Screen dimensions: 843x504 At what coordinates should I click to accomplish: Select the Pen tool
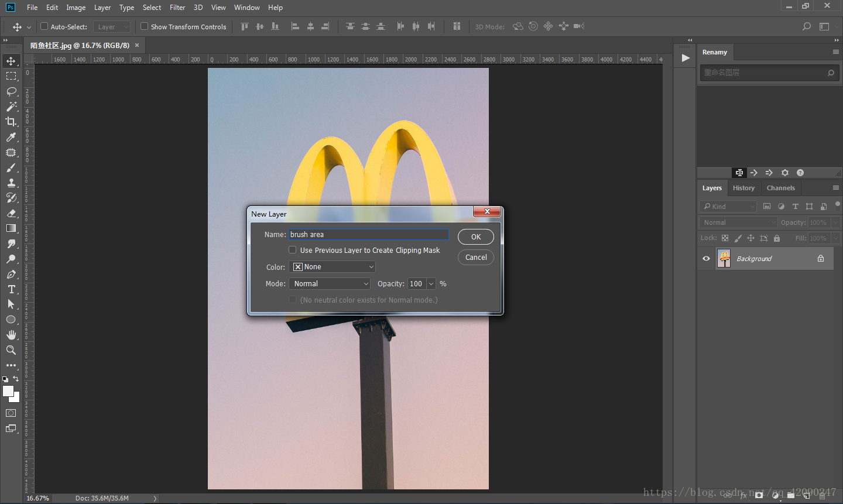click(x=11, y=274)
